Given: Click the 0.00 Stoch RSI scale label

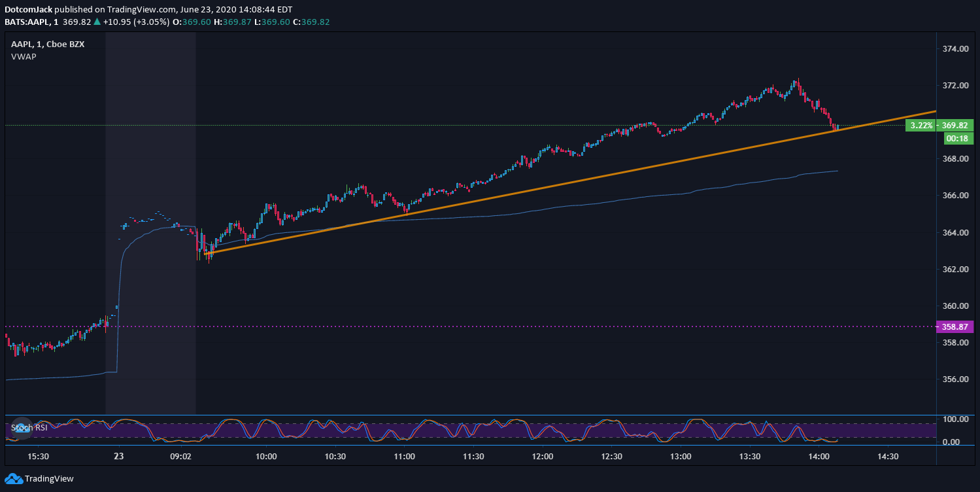Looking at the screenshot, I should click(951, 442).
